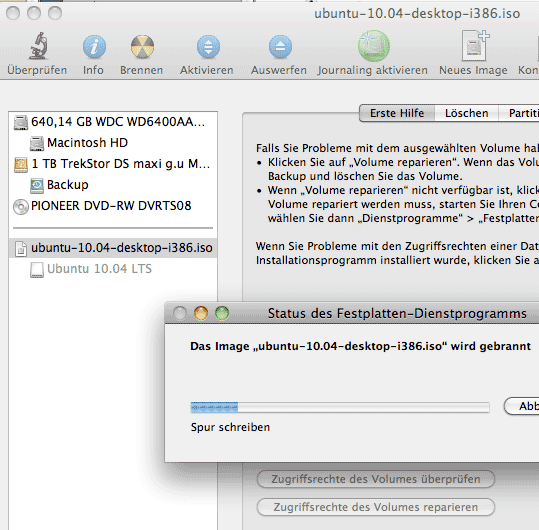Click the Auswerfen eject icon
Image resolution: width=539 pixels, height=530 pixels.
click(x=280, y=46)
